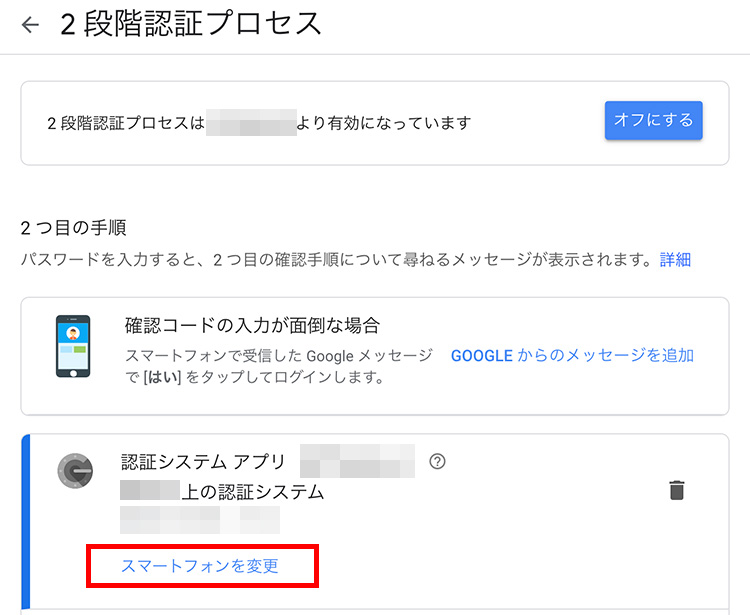This screenshot has height=615, width=750.
Task: Open the question mark help icon
Action: click(437, 461)
